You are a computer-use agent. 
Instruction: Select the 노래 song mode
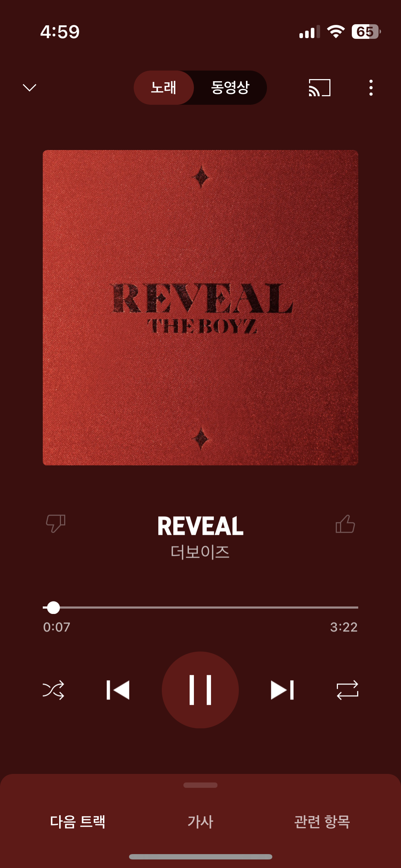tap(164, 88)
